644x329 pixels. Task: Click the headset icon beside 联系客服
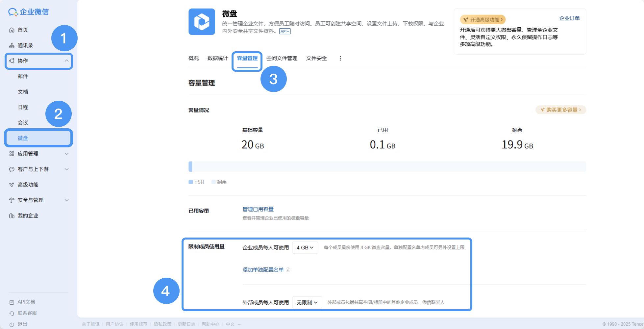point(12,313)
